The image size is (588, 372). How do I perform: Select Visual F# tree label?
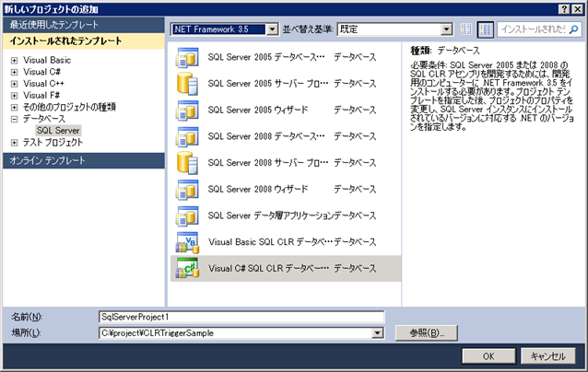coord(41,96)
